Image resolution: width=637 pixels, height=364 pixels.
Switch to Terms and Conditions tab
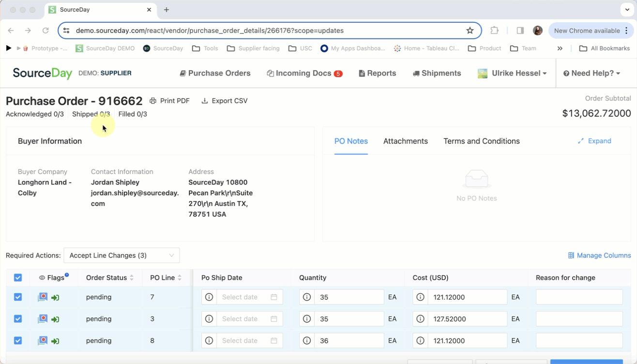point(482,141)
